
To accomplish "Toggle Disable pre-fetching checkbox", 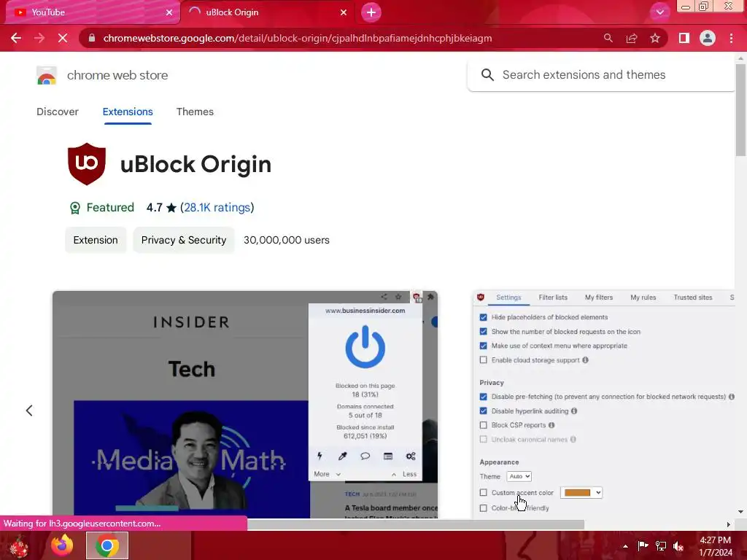I will [483, 397].
